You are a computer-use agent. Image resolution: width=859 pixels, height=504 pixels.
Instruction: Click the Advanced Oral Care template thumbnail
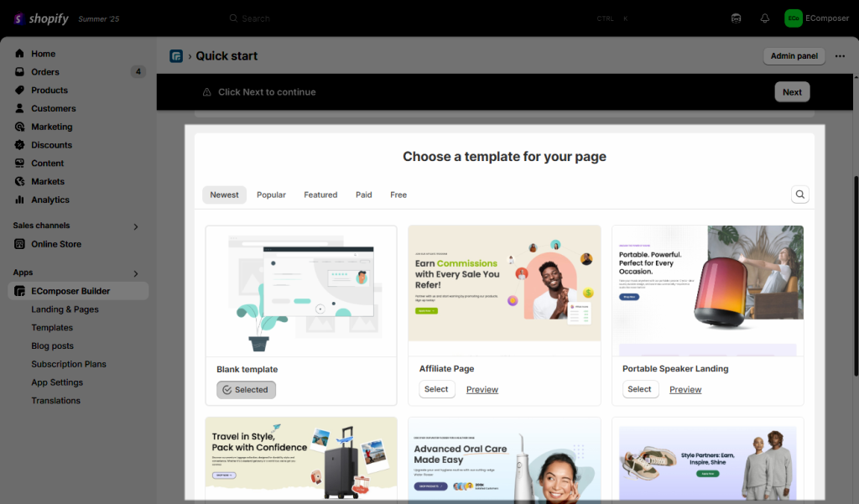point(504,459)
